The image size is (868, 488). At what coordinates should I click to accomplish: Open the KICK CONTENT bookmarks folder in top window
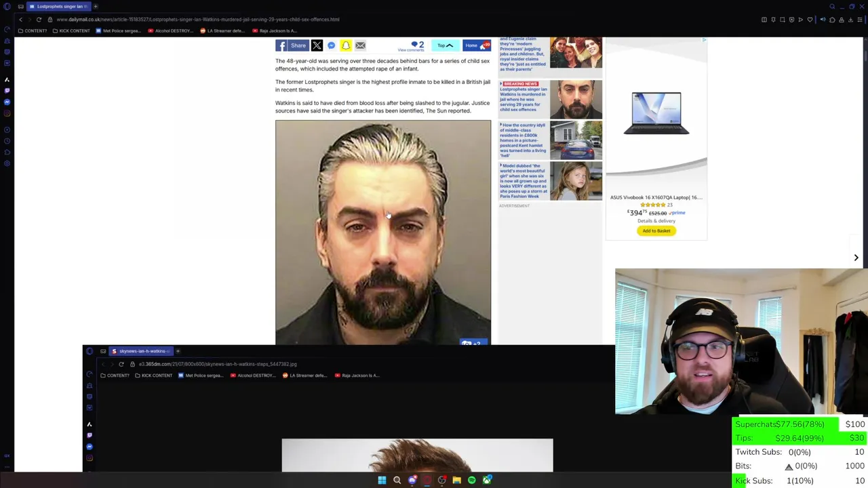click(x=71, y=31)
